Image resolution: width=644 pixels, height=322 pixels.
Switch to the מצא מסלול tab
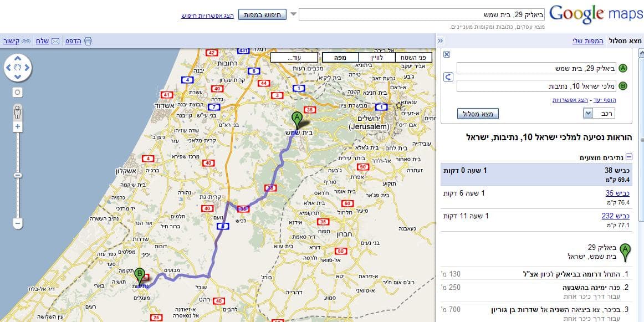625,40
